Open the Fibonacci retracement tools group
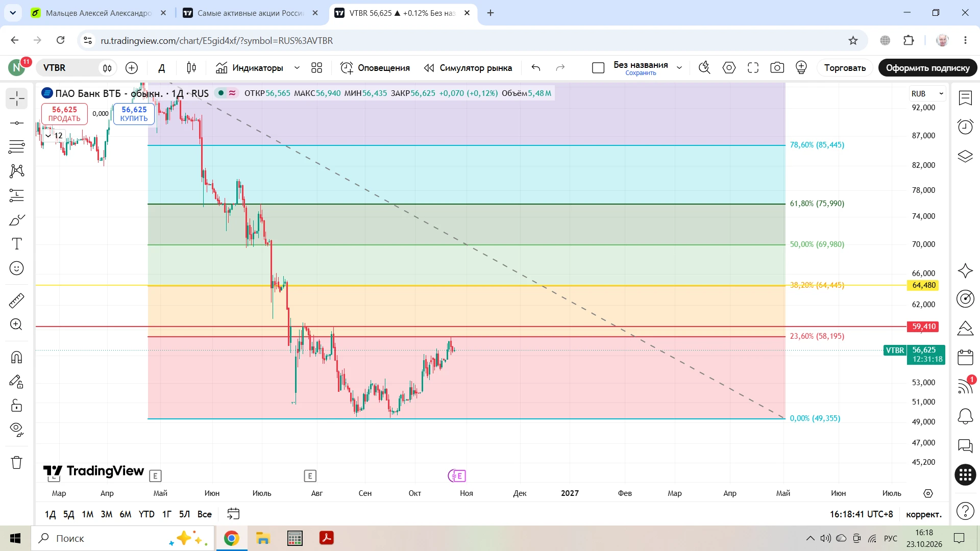 [x=16, y=147]
